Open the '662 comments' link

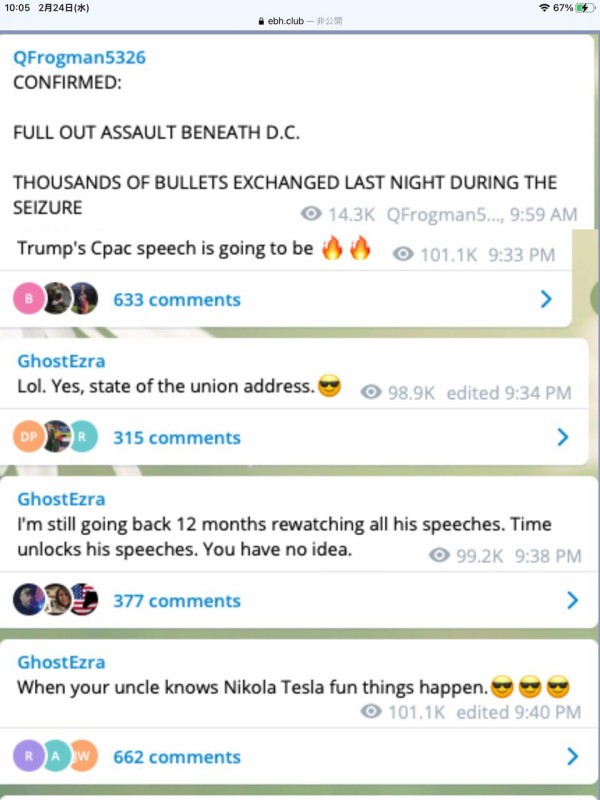(176, 757)
